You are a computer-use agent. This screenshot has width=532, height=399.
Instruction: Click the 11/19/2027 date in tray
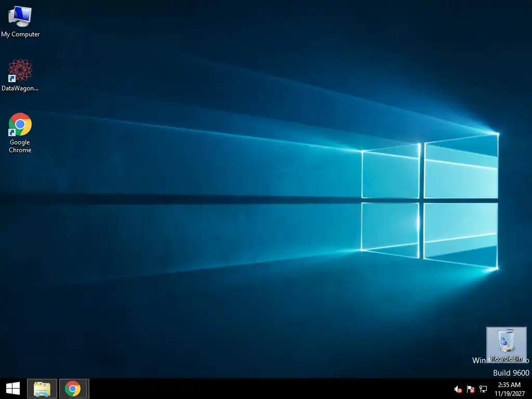point(509,394)
